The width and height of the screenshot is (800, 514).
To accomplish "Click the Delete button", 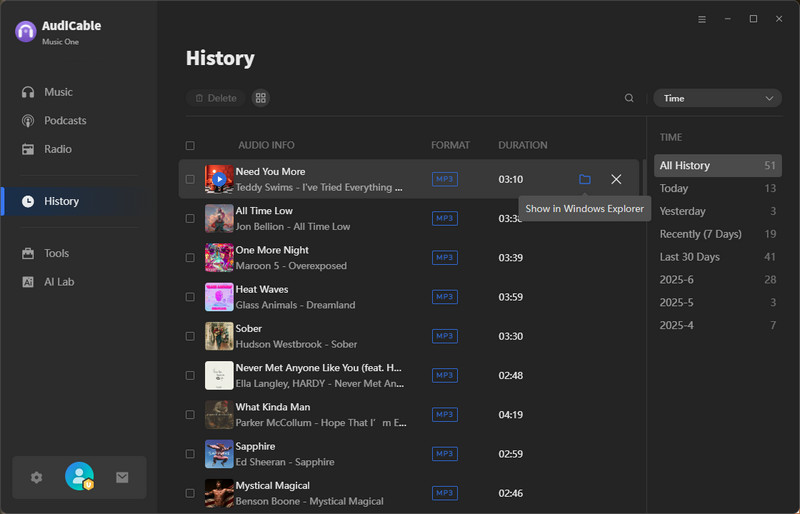I will 216,98.
